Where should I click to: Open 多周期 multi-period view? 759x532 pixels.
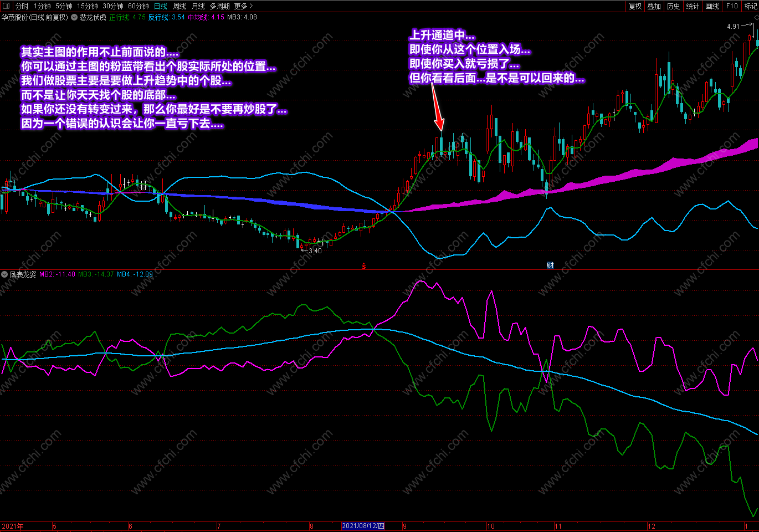pos(219,6)
